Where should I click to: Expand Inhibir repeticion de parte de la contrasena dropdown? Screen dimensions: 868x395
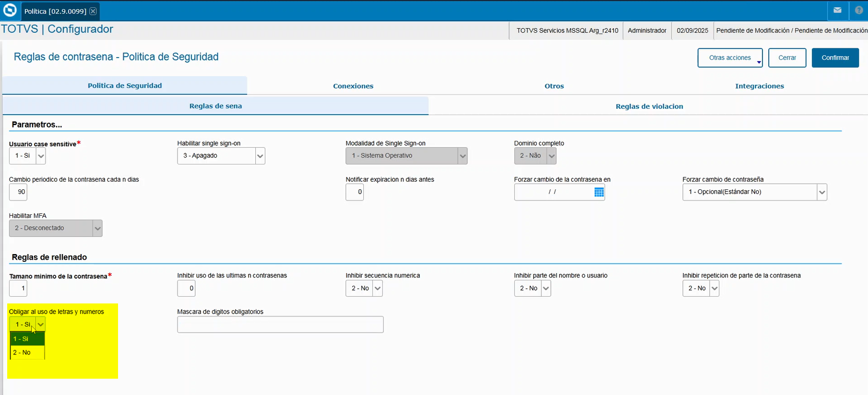point(714,289)
